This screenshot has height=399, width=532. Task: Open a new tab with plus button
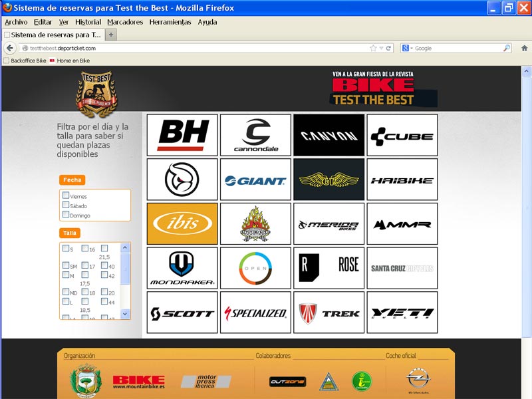(111, 35)
